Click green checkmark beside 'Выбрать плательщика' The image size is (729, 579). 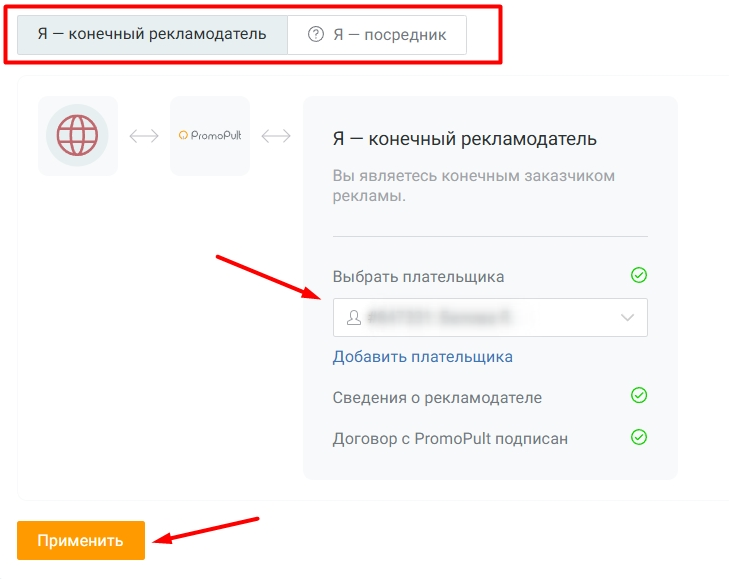[x=639, y=275]
